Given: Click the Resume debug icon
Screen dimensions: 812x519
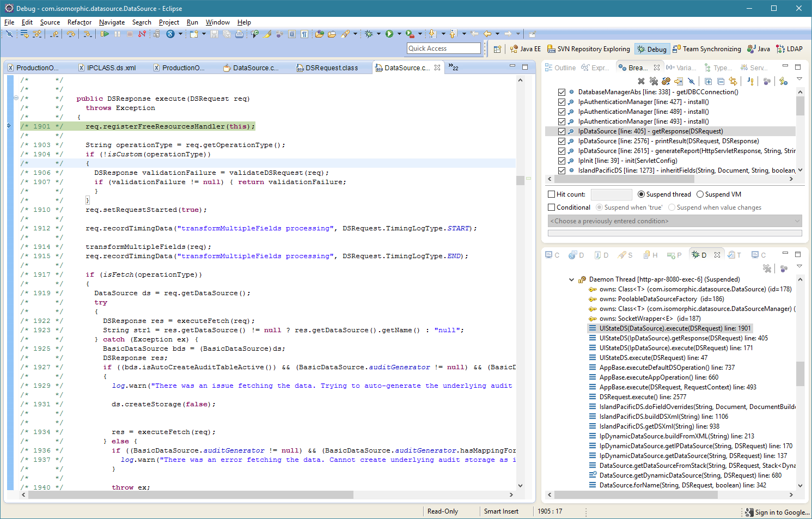Looking at the screenshot, I should 105,34.
